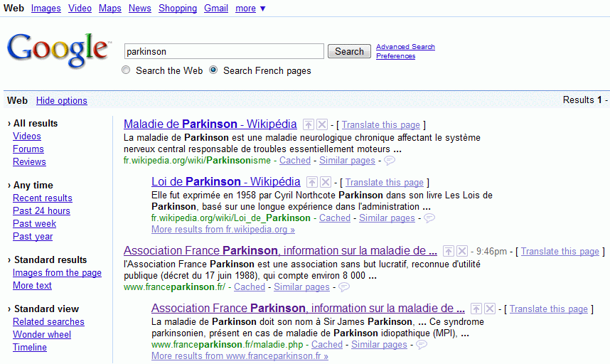Viewport: 610px width, 364px height.
Task: Open Cached copy of fr.wikipedia.org/wiki/Parkinsonisme
Action: (295, 160)
